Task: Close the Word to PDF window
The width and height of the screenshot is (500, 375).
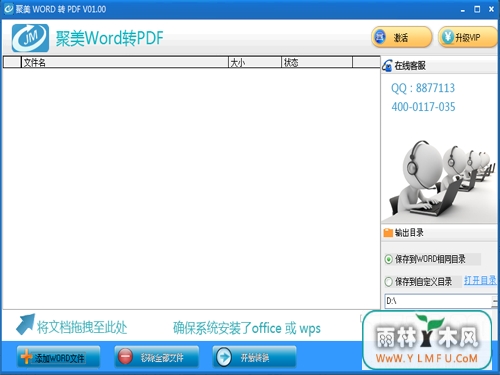Action: (491, 9)
